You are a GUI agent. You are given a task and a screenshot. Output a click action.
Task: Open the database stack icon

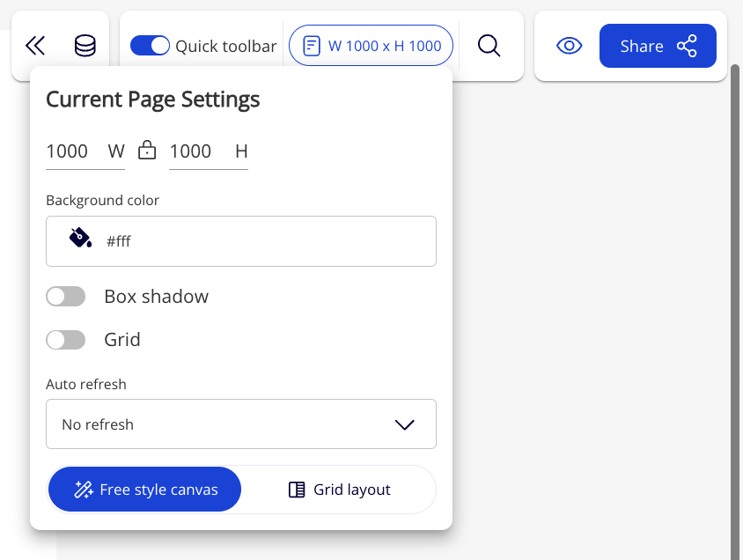(x=85, y=46)
